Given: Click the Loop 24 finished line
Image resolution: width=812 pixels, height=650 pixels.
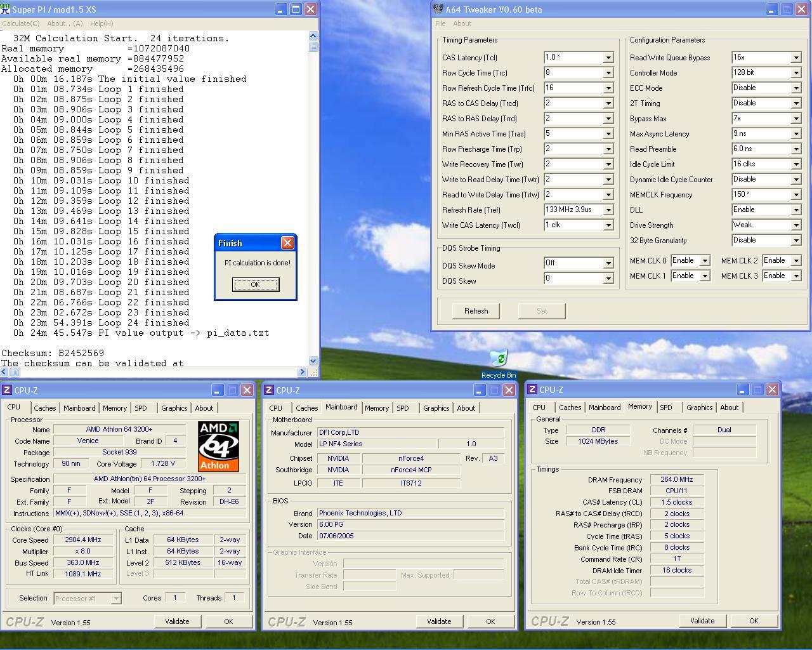Looking at the screenshot, I should point(101,322).
